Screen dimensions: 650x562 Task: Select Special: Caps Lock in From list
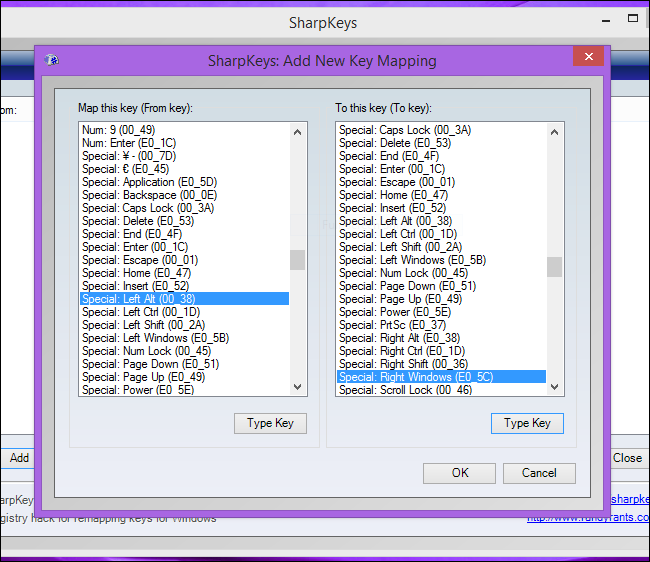coord(184,208)
